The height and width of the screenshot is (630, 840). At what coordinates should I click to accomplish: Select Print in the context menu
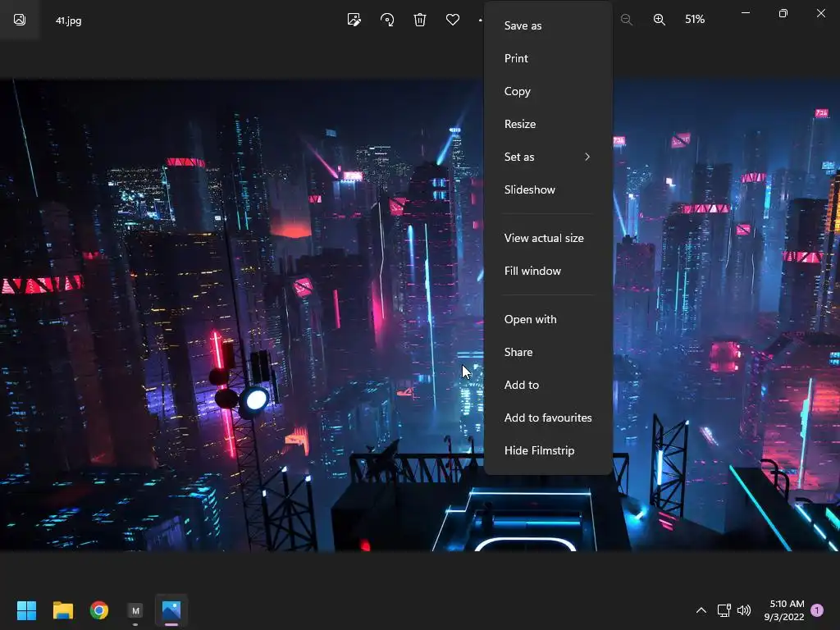(548, 58)
